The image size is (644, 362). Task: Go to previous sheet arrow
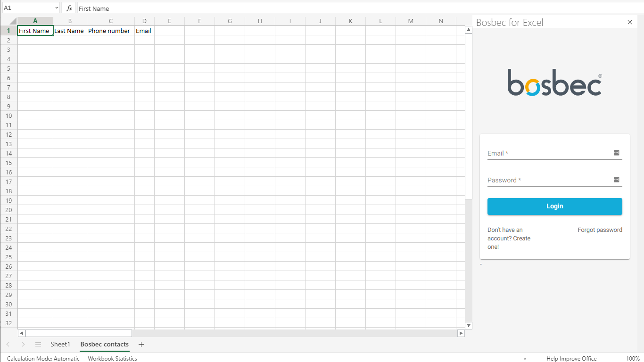[x=8, y=345]
